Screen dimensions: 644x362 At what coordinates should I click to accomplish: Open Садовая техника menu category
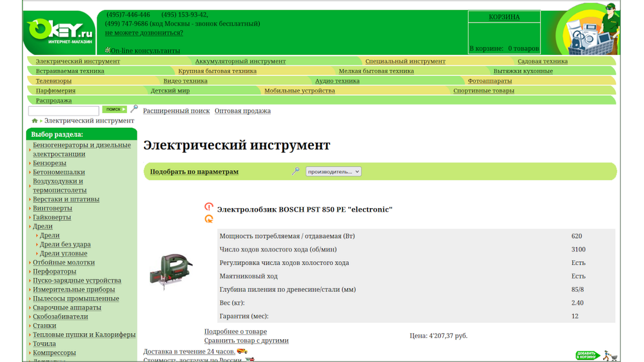543,61
